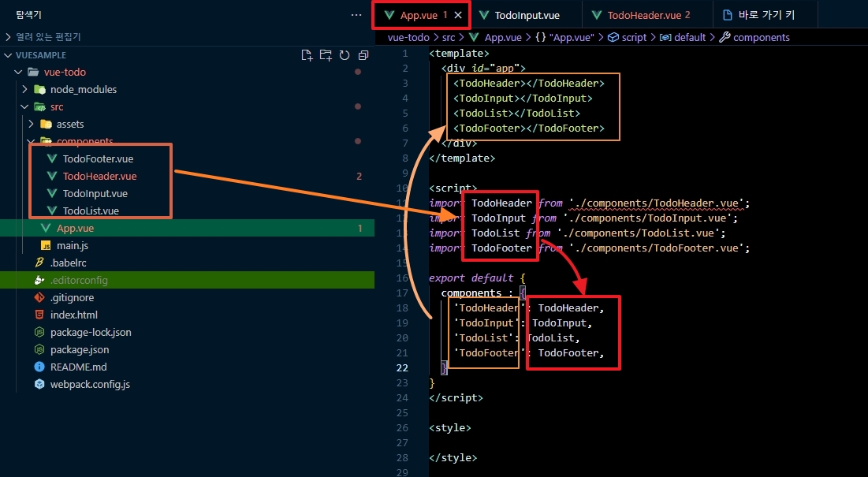Select the App.vue editor tab
868x477 pixels.
pos(419,15)
